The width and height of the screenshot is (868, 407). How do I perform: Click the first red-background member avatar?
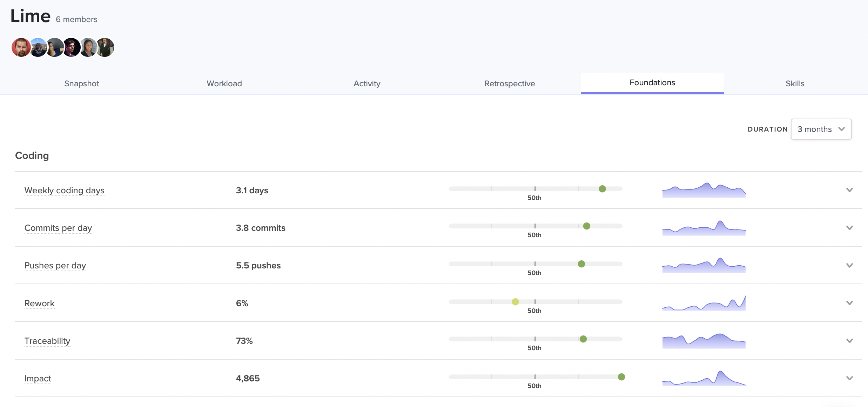[21, 47]
